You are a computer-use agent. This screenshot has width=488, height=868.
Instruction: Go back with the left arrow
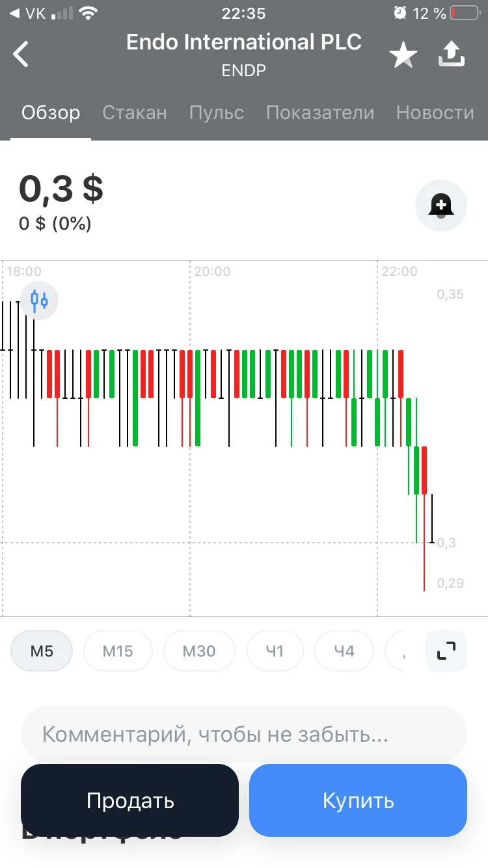[x=21, y=55]
